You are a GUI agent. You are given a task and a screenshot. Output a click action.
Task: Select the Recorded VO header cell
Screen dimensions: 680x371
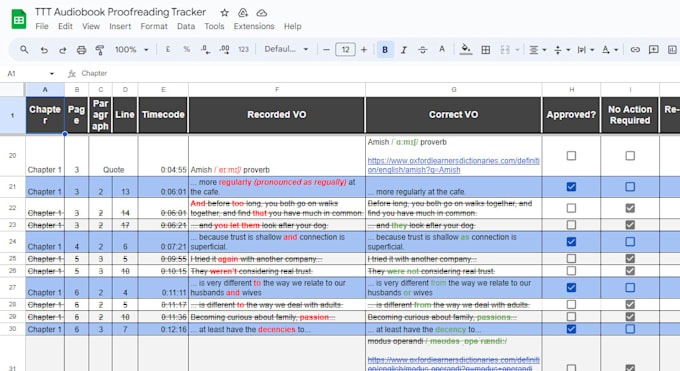(277, 115)
